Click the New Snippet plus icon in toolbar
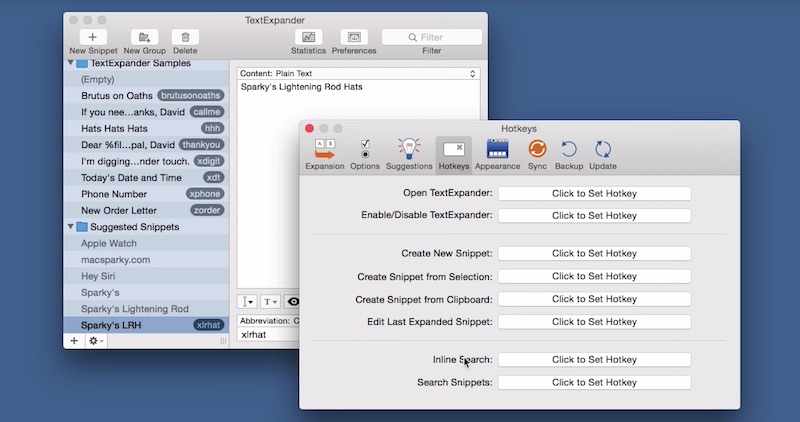Image resolution: width=800 pixels, height=422 pixels. coord(93,37)
